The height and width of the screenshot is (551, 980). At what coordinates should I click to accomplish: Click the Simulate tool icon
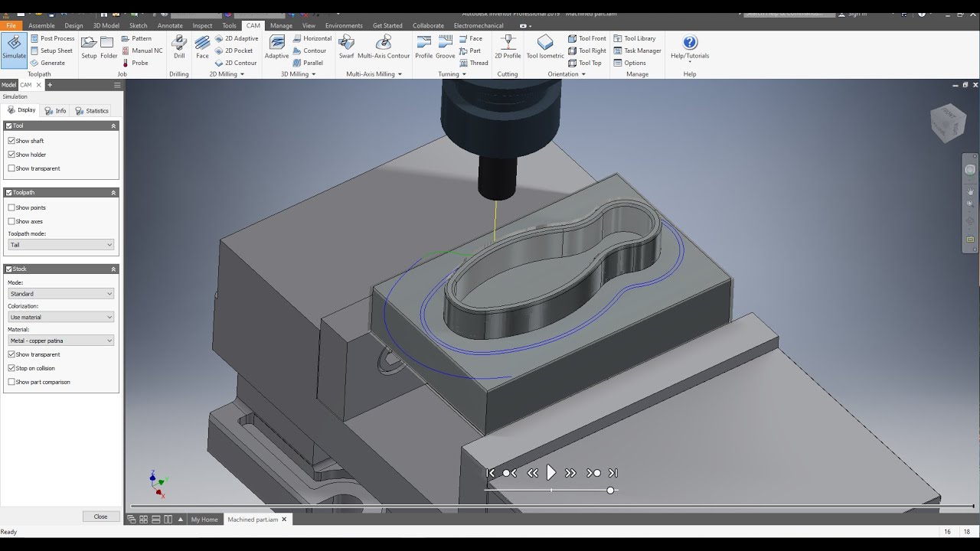14,47
